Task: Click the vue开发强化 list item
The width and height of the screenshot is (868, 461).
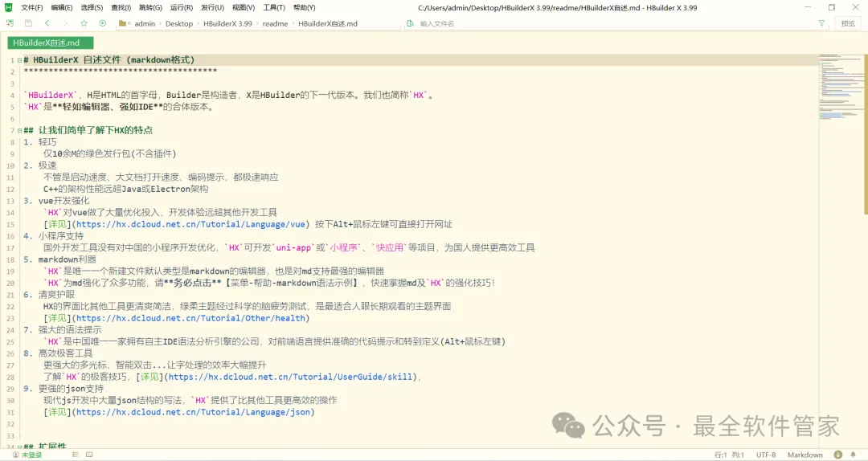Action: 63,201
